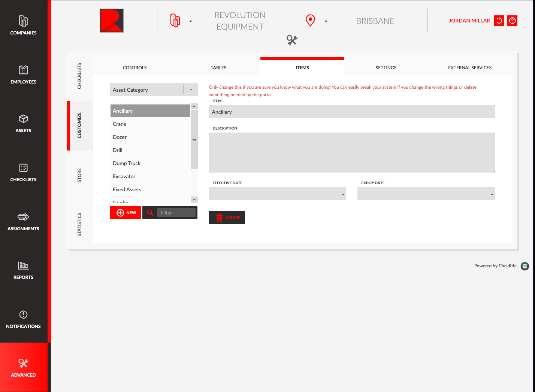Screen dimensions: 535x392
Task: Select the vertical Store tab
Action: 79,175
